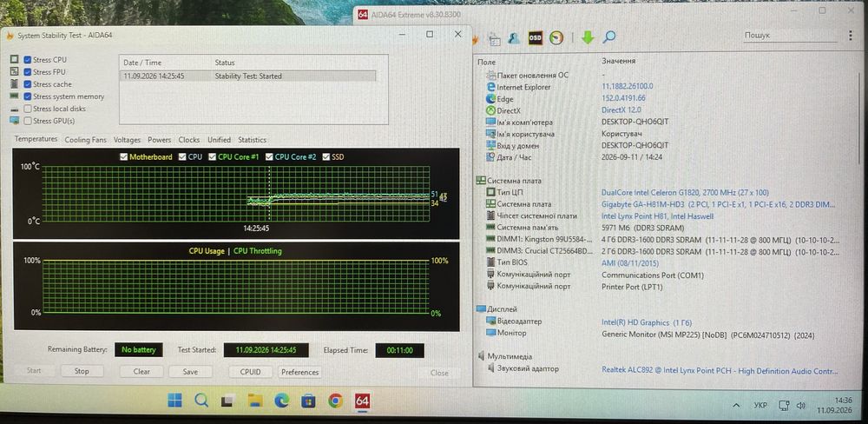Click the AIDA64 taskbar icon

click(363, 401)
